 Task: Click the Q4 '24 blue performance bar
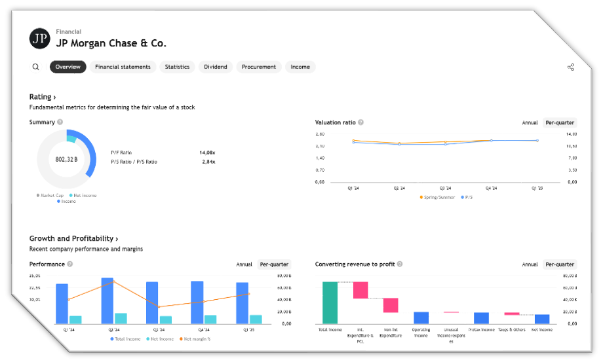click(197, 302)
